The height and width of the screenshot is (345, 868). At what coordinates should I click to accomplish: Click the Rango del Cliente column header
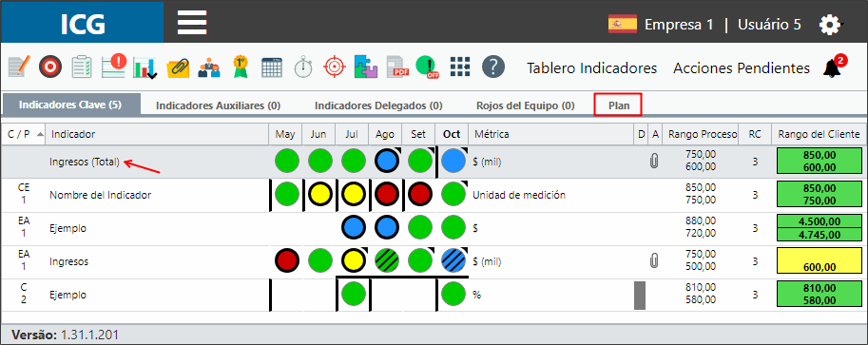(x=820, y=134)
